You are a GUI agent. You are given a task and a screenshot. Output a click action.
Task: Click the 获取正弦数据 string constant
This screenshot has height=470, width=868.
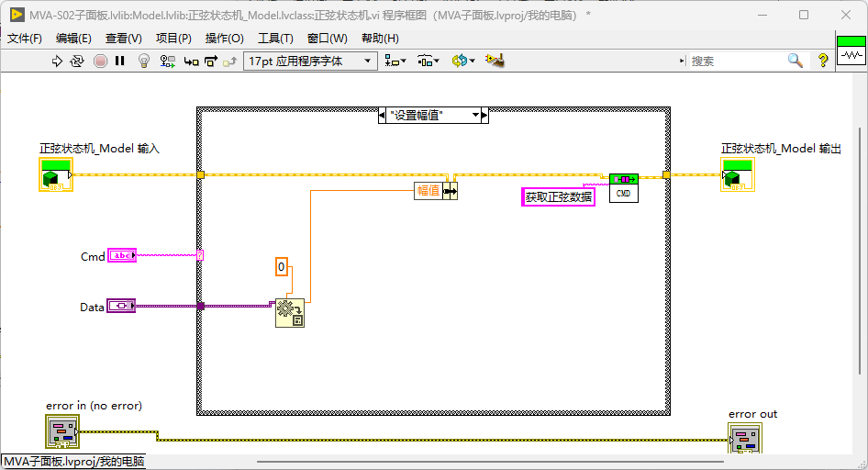point(558,197)
